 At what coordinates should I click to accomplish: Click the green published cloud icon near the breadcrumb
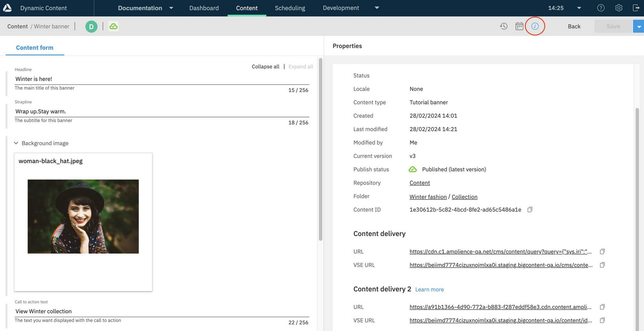coord(113,26)
